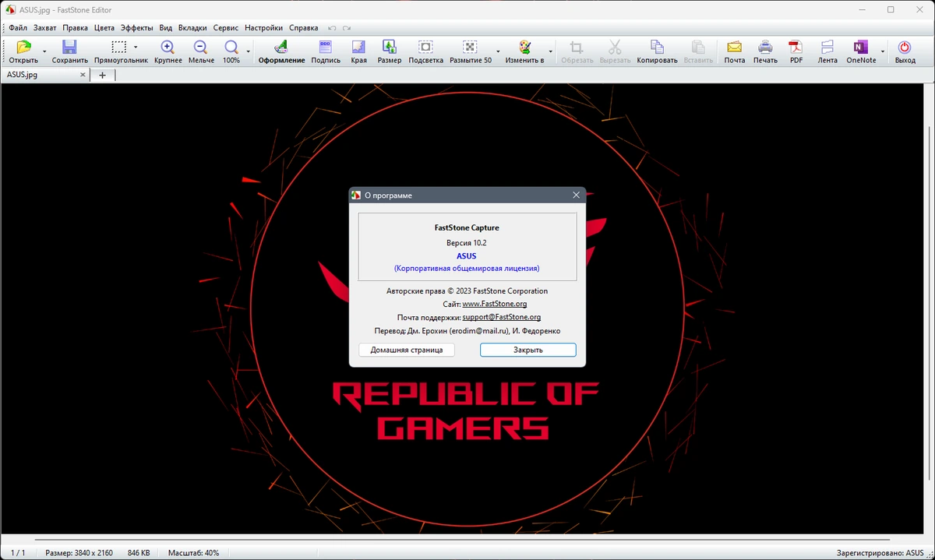This screenshot has height=560, width=935.
Task: Click the Save (Сохранить) floppy icon
Action: point(70,47)
